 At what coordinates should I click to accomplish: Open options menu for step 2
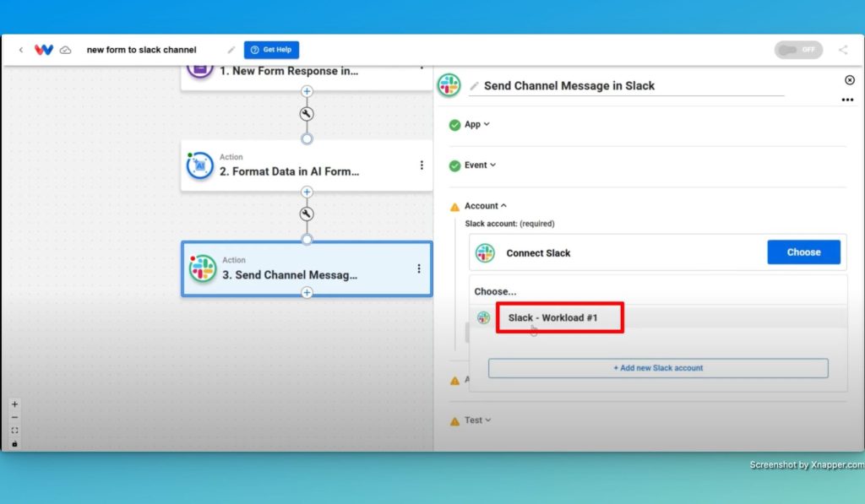422,165
